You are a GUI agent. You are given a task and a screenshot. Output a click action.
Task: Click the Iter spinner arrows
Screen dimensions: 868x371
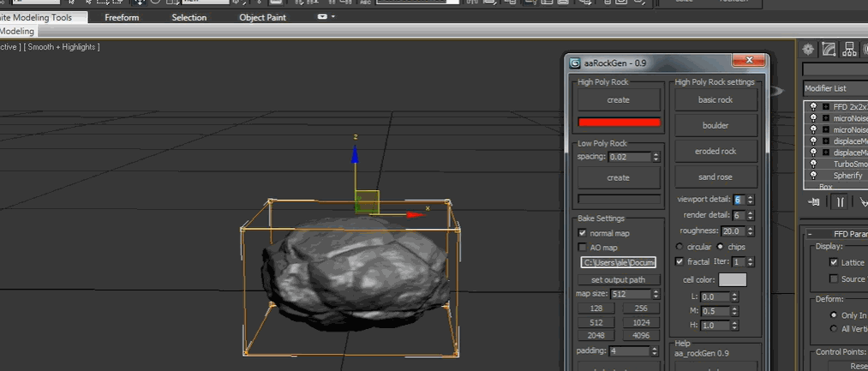point(751,262)
